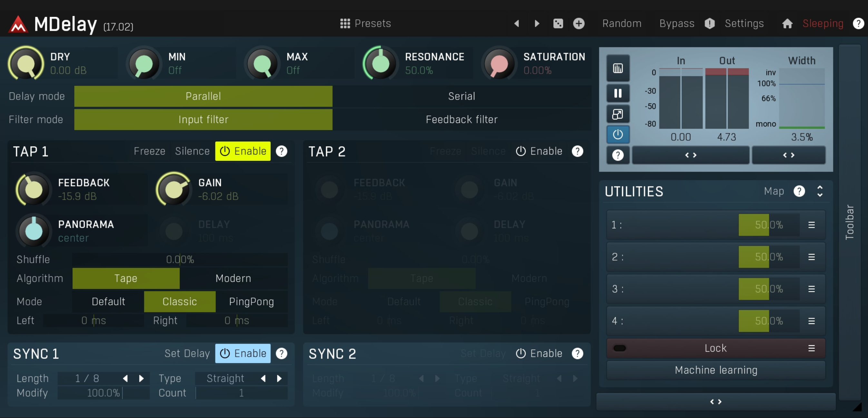The height and width of the screenshot is (418, 868).
Task: Enable TAP 2
Action: pos(539,151)
